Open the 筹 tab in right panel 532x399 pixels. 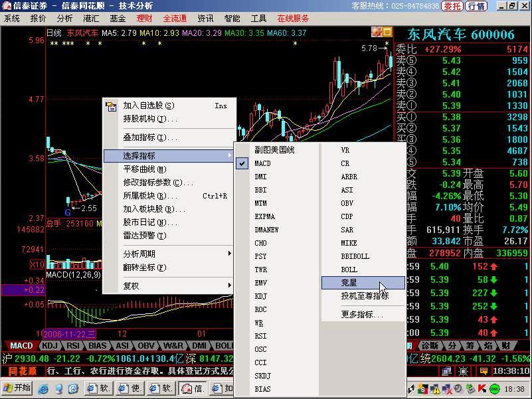click(470, 346)
